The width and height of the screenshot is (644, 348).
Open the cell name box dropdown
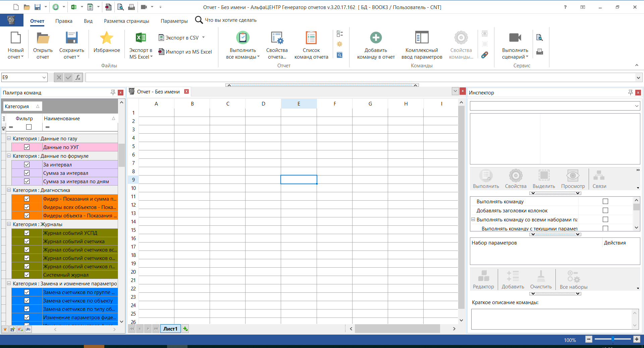pos(44,77)
